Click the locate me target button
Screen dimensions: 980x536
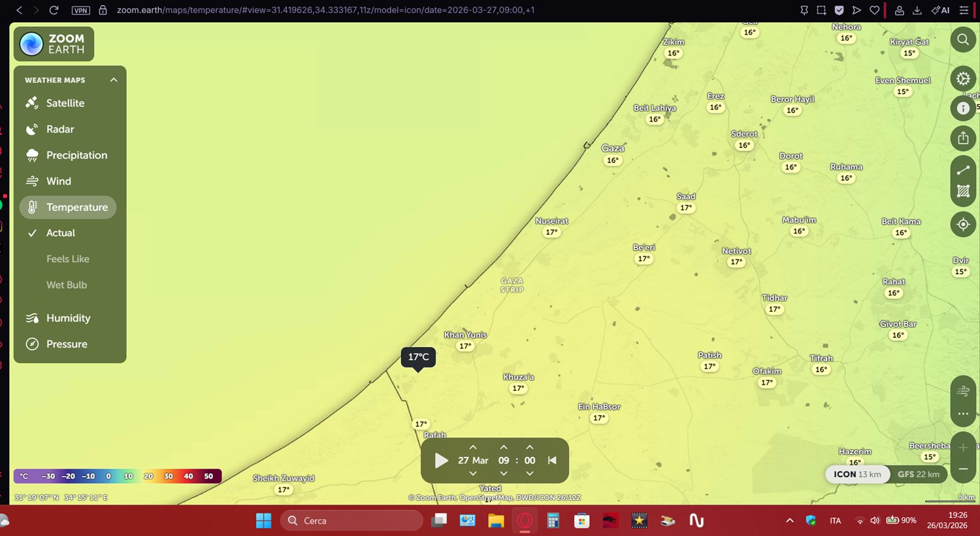pyautogui.click(x=963, y=224)
